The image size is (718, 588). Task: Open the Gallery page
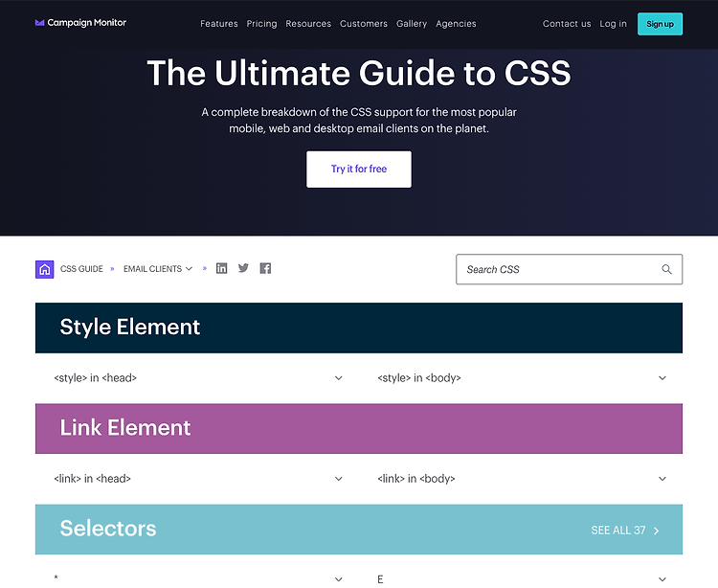point(412,24)
